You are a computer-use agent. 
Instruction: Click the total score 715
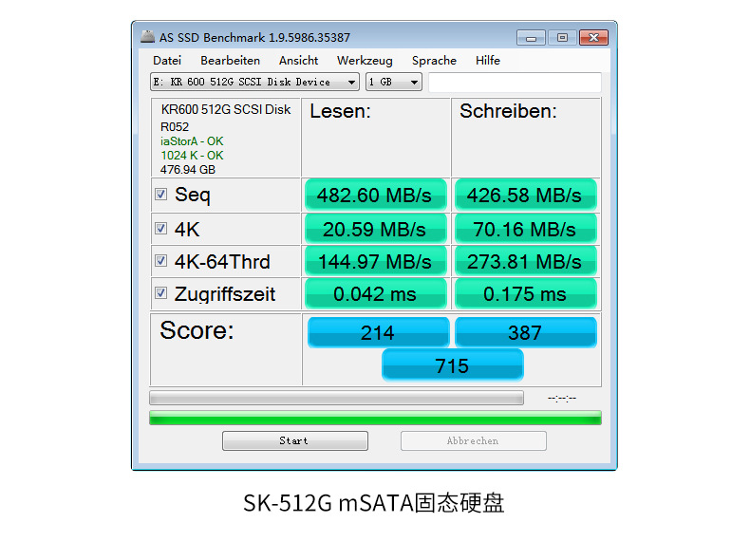pos(453,365)
